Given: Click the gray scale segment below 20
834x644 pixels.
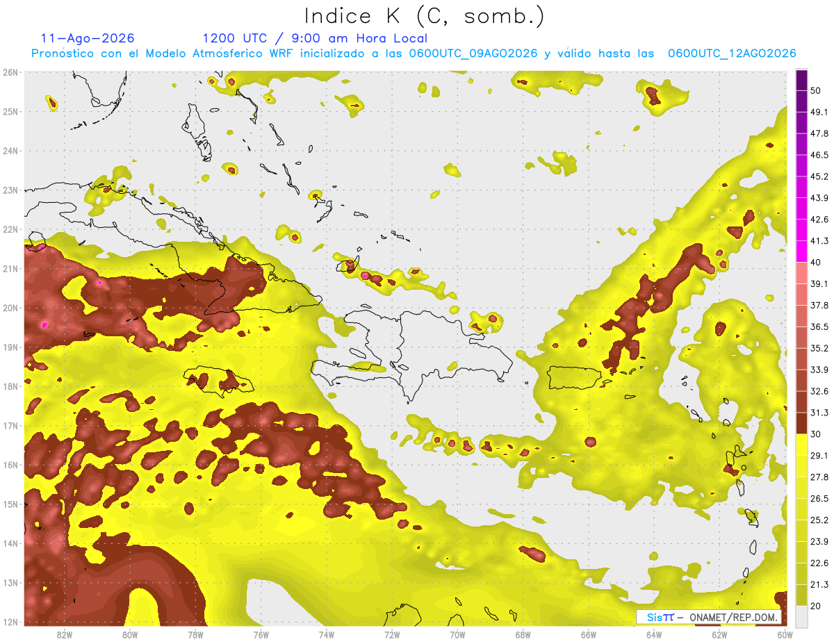Looking at the screenshot, I should pyautogui.click(x=801, y=616).
